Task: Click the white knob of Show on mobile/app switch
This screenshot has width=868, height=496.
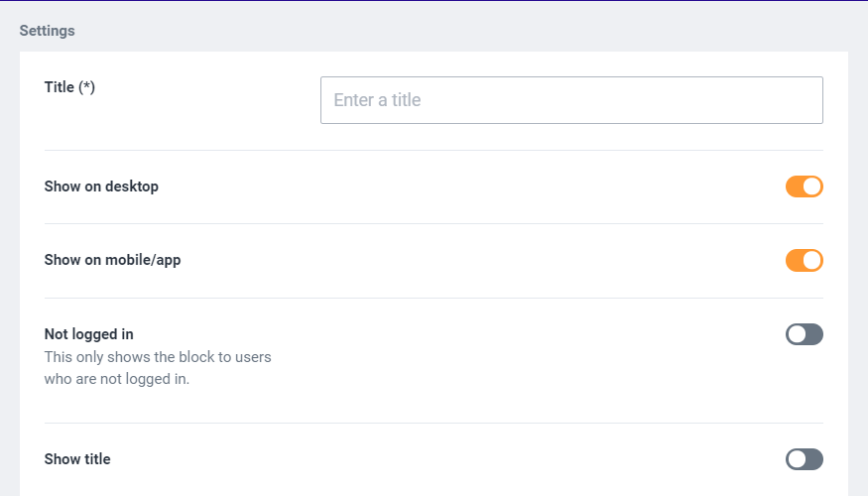Action: pyautogui.click(x=812, y=261)
